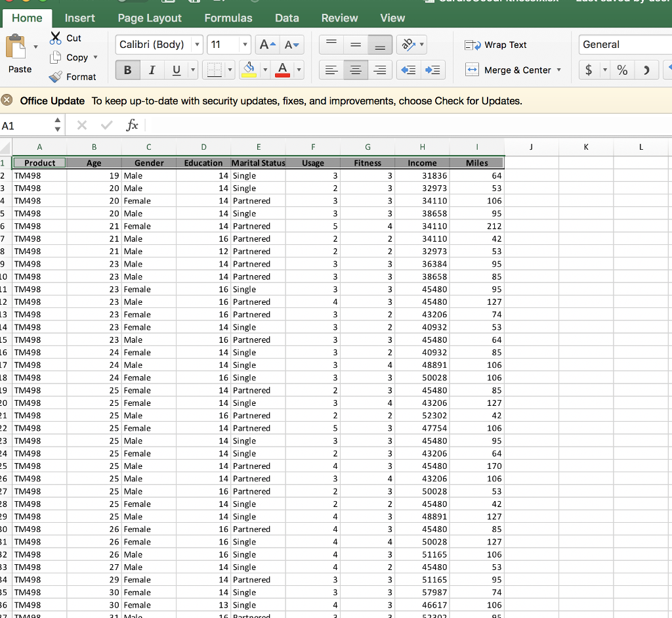Toggle Bold formatting
The height and width of the screenshot is (618, 672).
pos(128,70)
